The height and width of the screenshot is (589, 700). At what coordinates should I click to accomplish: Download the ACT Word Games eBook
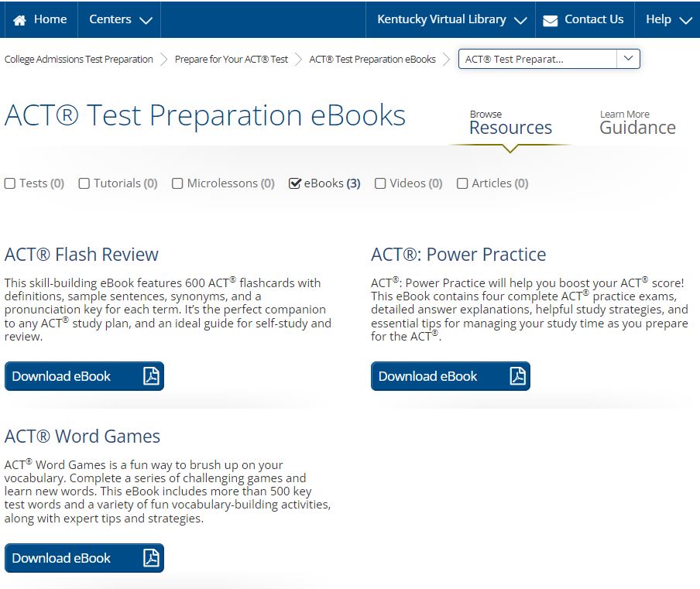pos(84,558)
